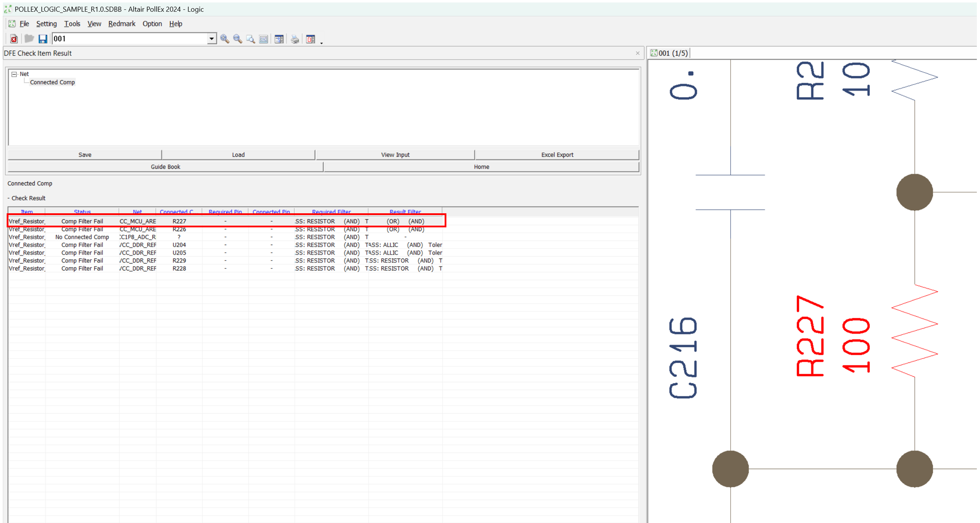Click the component panel icon with red symbol
Viewport: 980px width, 523px height.
coord(311,39)
